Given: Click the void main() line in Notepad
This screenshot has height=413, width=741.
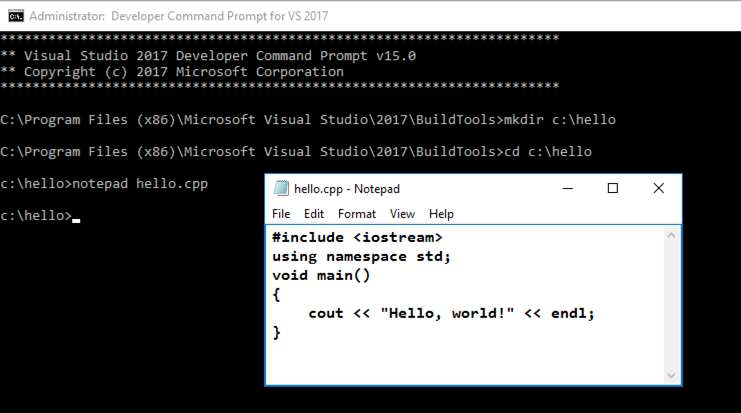Looking at the screenshot, I should coord(314,275).
